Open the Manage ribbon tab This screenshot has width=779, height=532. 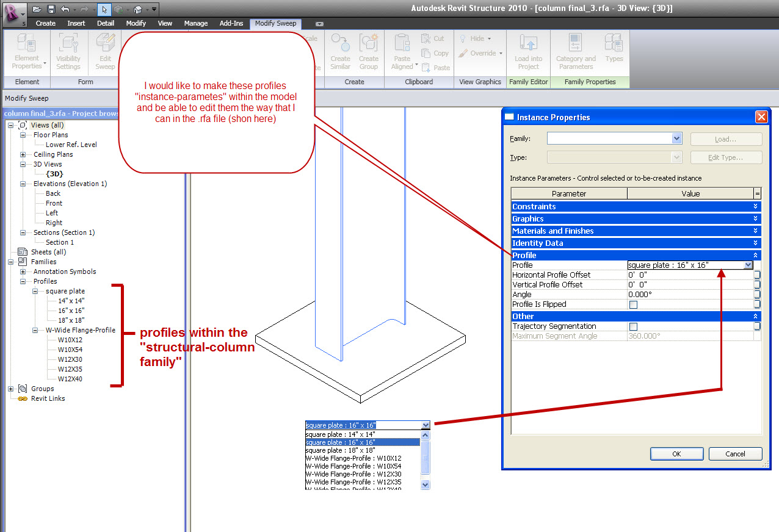196,23
